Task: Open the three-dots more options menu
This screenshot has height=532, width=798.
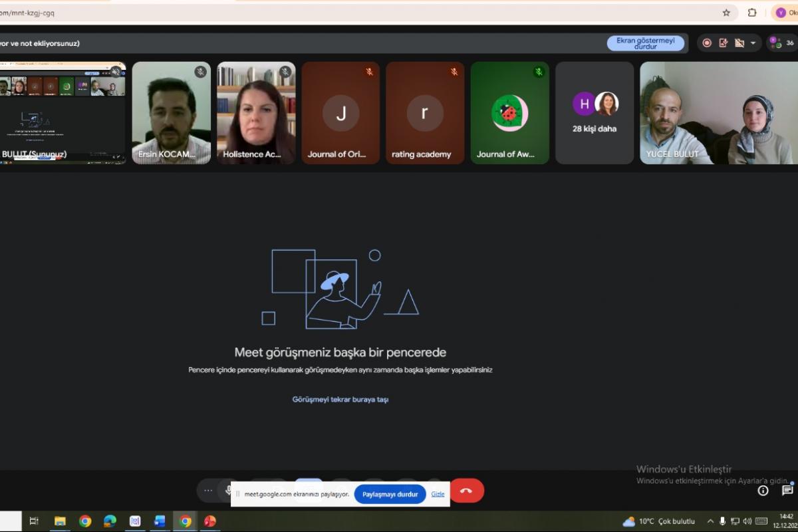Action: pyautogui.click(x=208, y=491)
